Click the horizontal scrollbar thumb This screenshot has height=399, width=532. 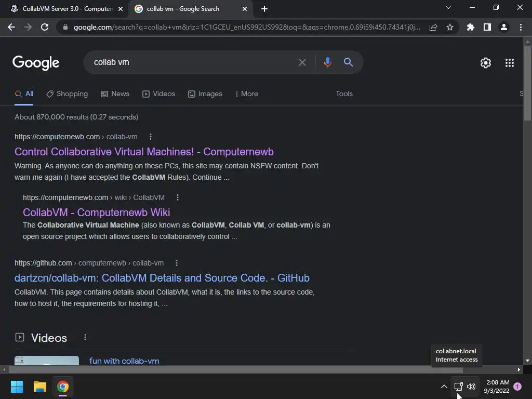pos(236,370)
